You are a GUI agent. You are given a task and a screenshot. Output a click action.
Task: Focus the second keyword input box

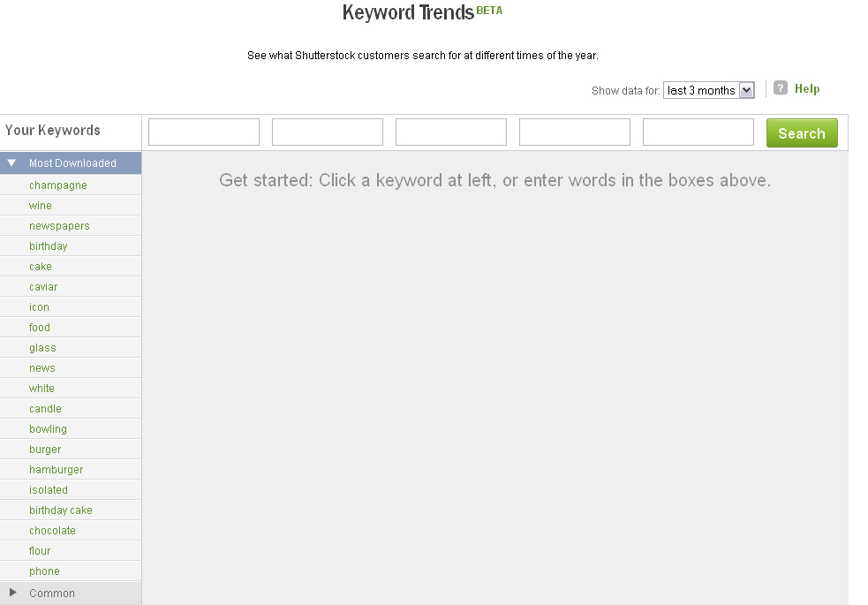328,132
